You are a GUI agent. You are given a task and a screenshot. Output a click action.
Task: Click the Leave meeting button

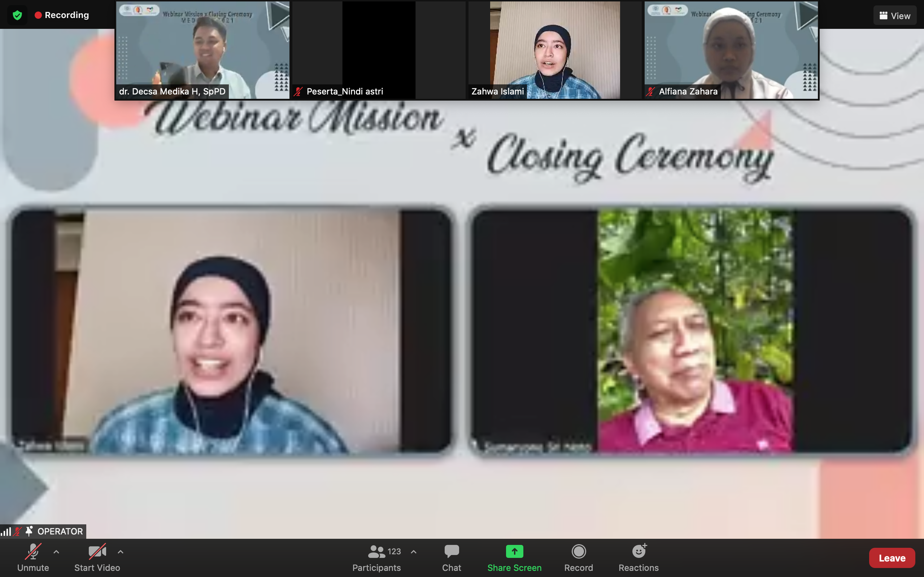pos(892,558)
